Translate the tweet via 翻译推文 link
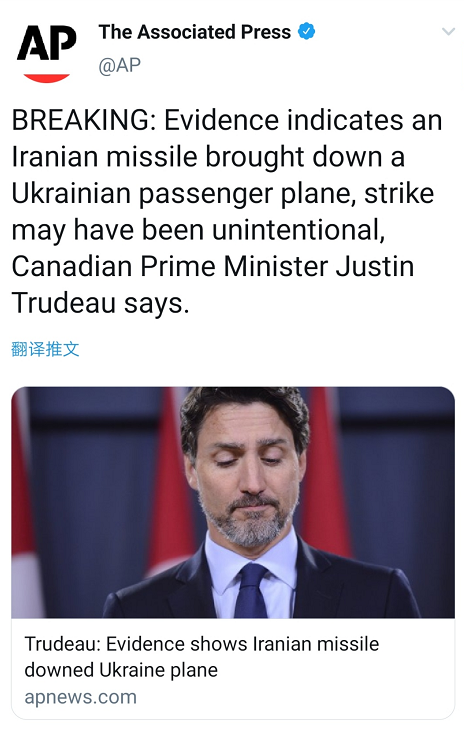Image resolution: width=464 pixels, height=737 pixels. pyautogui.click(x=45, y=349)
